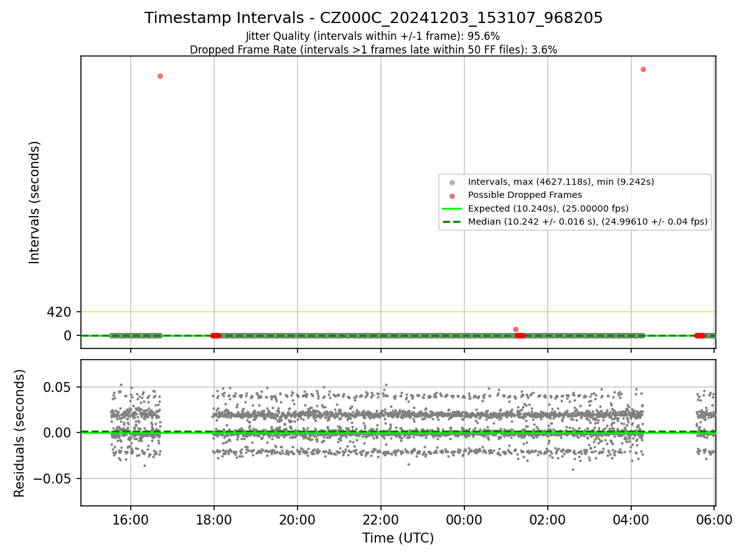Viewport: 747px width, 560px height.
Task: Click the red dropped-frame point near 16:40
Action: click(160, 76)
